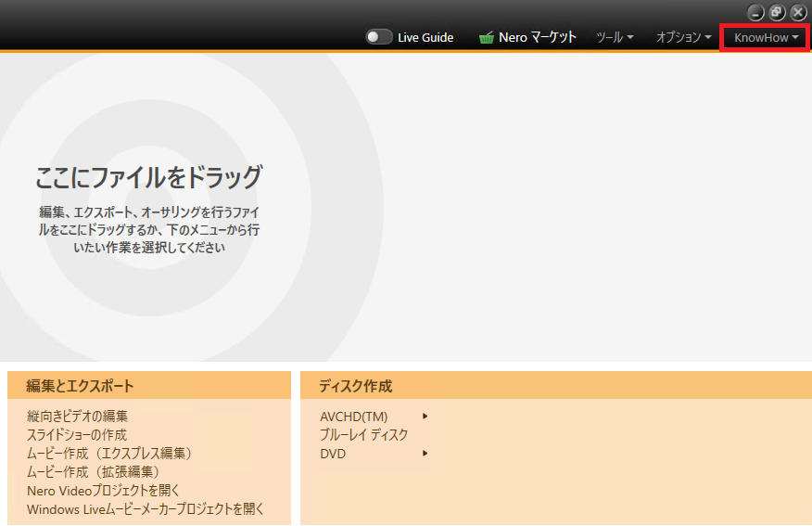Screen dimensions: 812x526
Task: Click the 編集とエクスポート panel header
Action: [149, 386]
